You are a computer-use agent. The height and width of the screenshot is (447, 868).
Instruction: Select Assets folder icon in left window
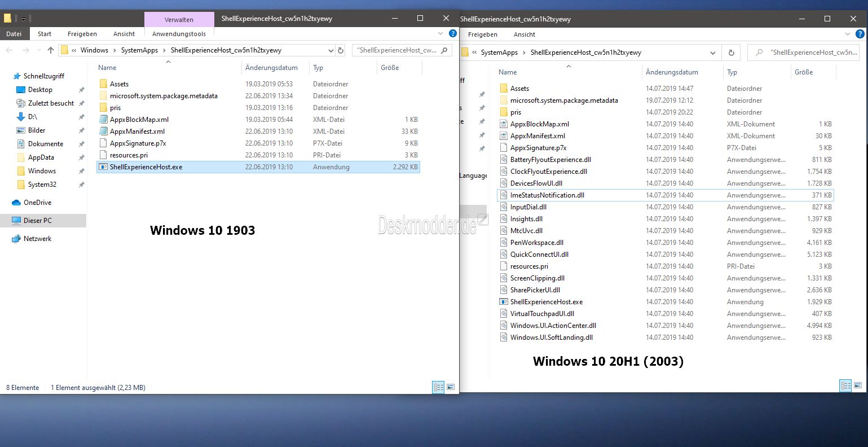coord(103,84)
